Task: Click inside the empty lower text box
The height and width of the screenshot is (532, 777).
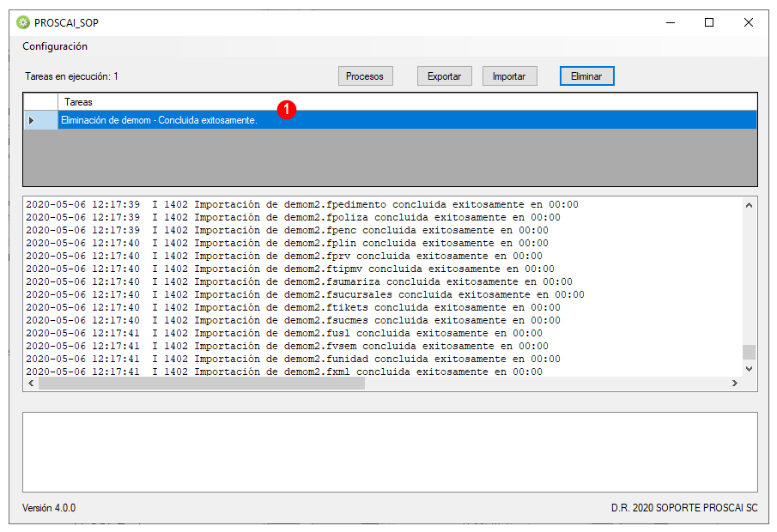Action: coord(390,451)
